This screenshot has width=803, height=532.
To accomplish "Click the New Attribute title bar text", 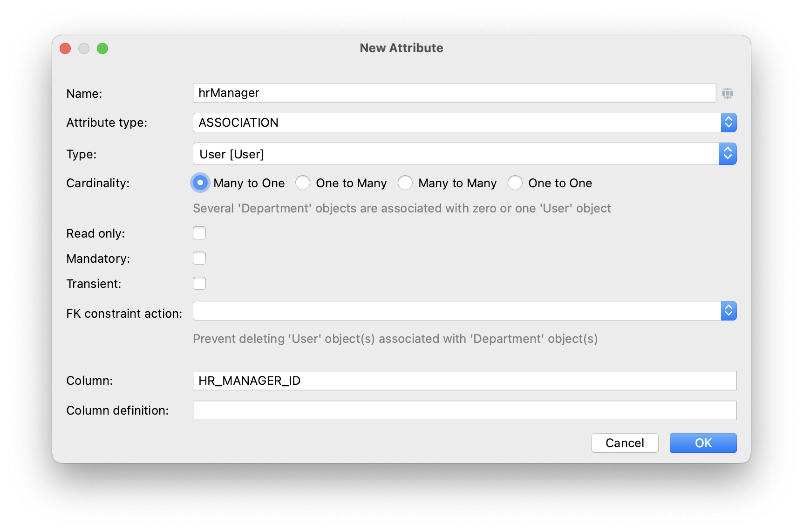I will [x=401, y=48].
